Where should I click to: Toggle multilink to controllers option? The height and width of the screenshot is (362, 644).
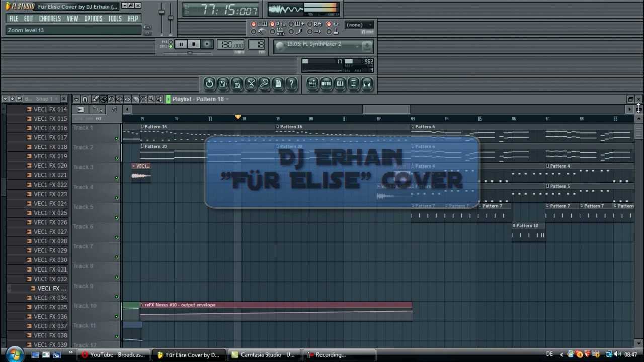pos(333,32)
